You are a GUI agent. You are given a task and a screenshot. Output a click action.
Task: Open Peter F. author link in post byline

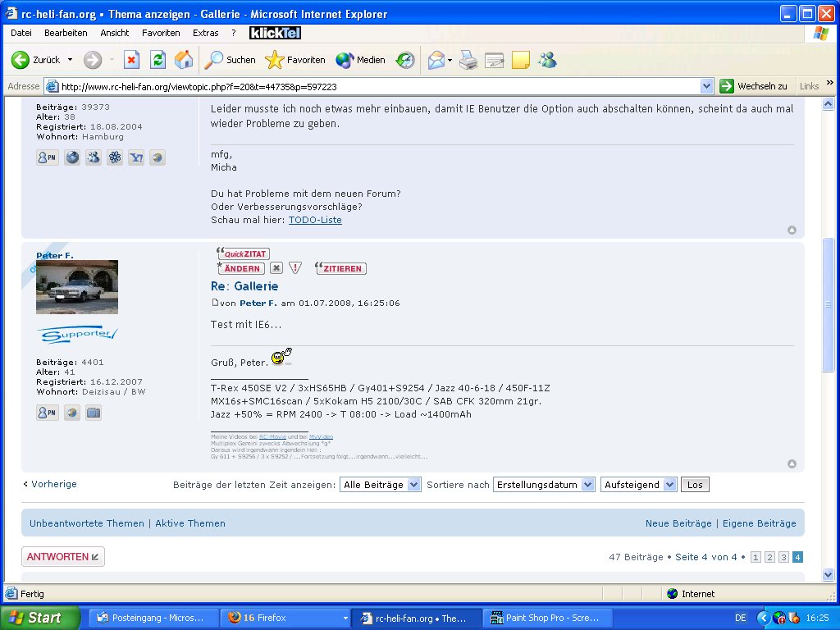click(258, 304)
